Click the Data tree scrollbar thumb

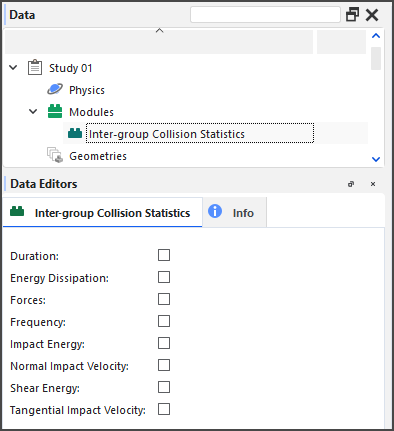coord(376,58)
